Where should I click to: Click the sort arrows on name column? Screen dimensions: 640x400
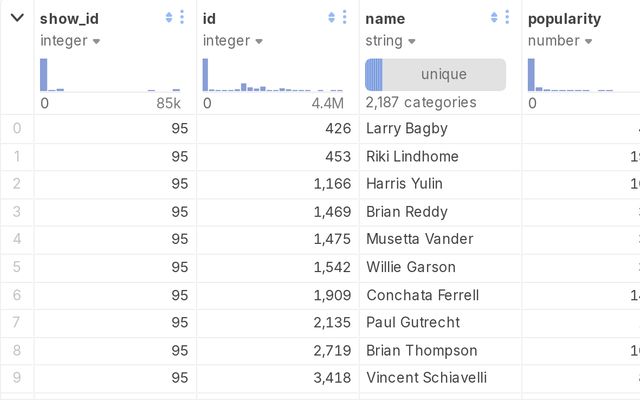tap(495, 18)
